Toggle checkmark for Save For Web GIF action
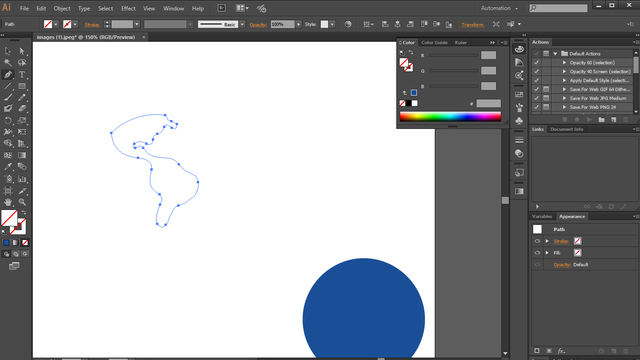640x360 pixels. tap(536, 89)
